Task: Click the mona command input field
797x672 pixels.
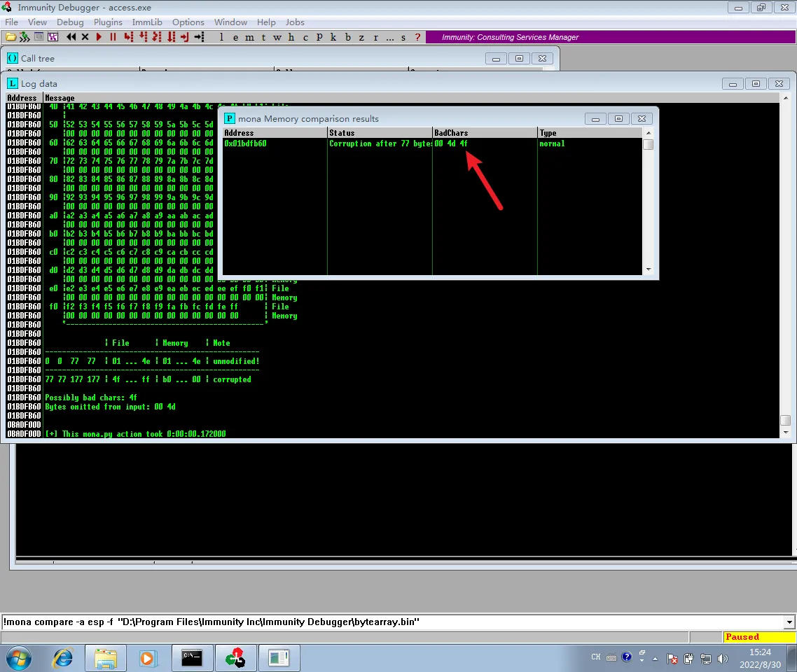Action: [392, 622]
